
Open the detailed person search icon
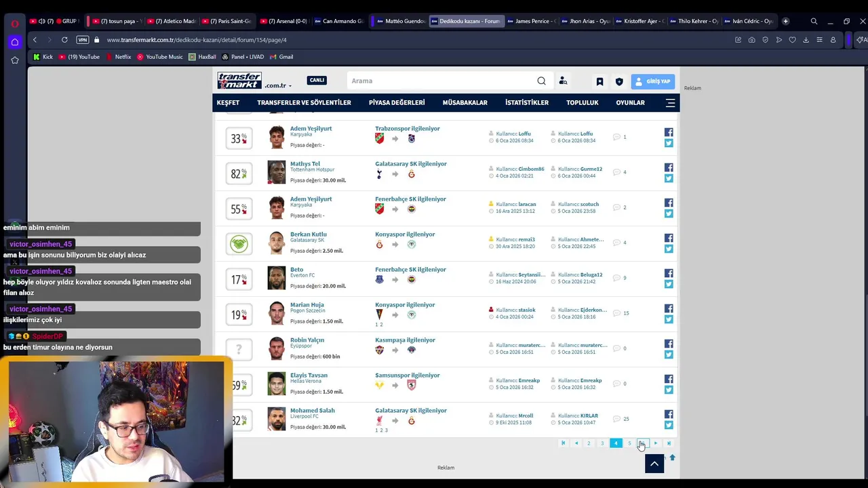(x=563, y=81)
